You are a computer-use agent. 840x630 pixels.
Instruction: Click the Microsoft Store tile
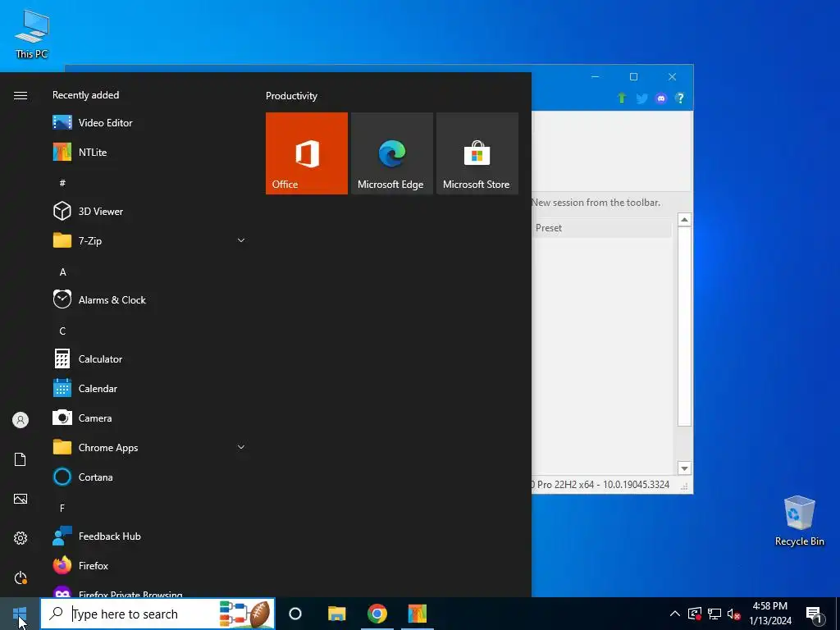pyautogui.click(x=477, y=153)
